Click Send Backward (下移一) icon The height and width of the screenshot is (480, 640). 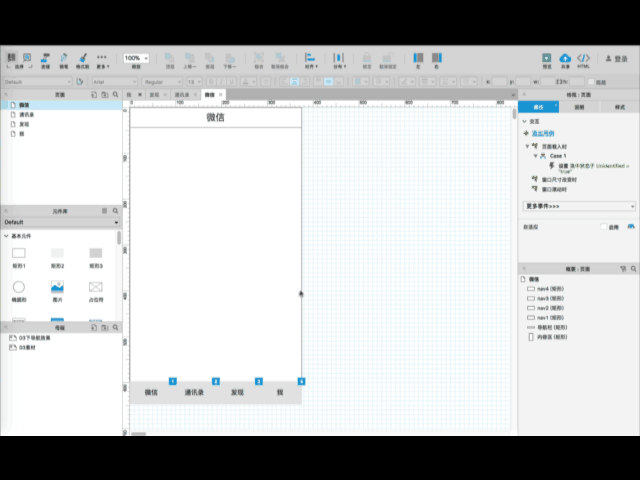(x=230, y=60)
